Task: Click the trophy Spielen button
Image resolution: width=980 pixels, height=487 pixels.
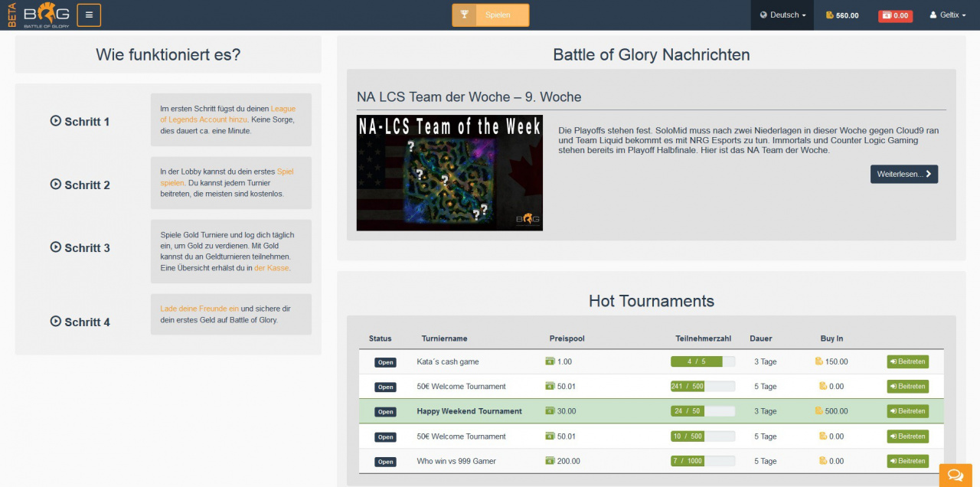Action: point(490,15)
